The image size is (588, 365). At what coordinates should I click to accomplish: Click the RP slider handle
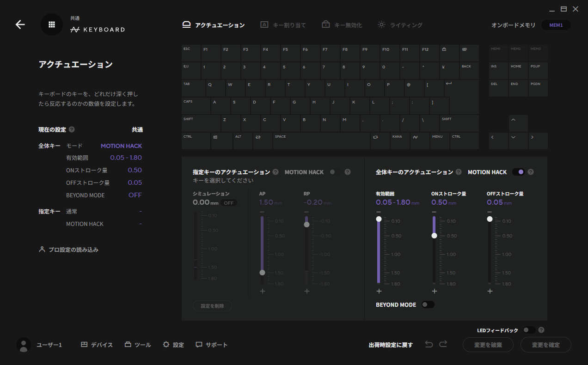[306, 225]
